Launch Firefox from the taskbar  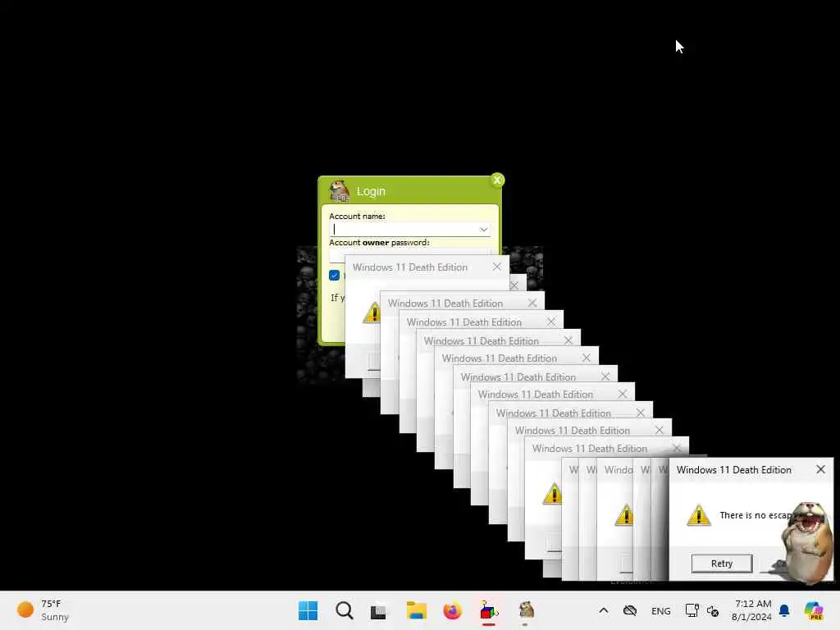pos(452,610)
